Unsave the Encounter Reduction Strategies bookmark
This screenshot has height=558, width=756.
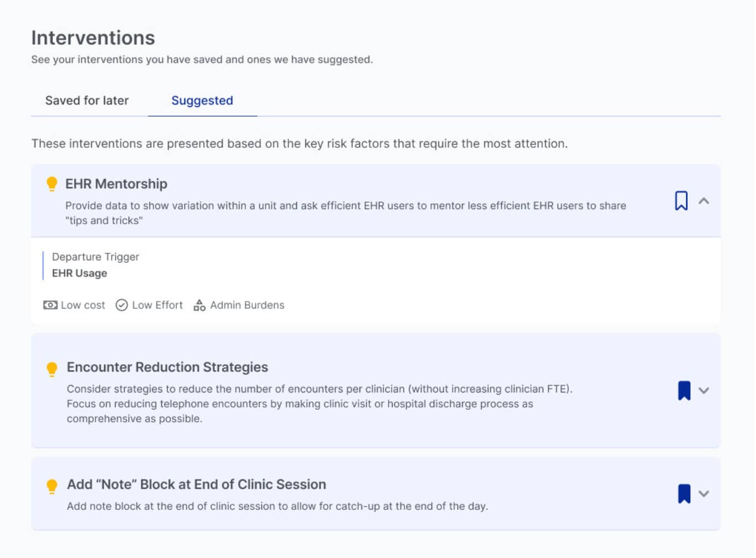(x=684, y=390)
